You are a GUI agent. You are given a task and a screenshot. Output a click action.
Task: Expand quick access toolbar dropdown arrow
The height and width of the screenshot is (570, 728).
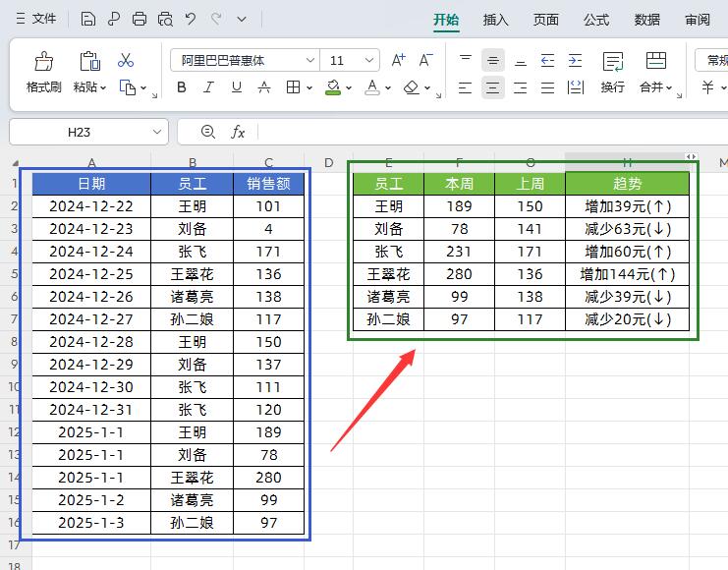[242, 20]
